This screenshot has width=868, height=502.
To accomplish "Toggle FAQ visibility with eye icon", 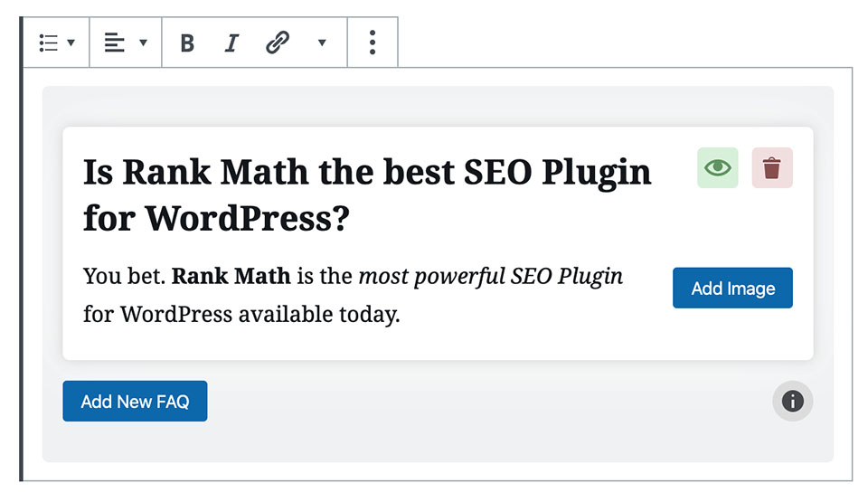I will (717, 167).
